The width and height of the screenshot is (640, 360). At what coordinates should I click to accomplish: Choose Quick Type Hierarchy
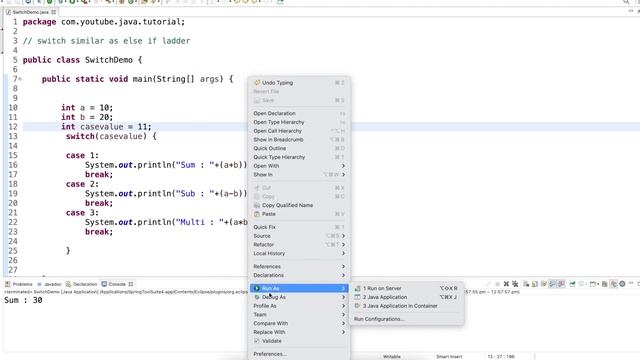coord(299,157)
